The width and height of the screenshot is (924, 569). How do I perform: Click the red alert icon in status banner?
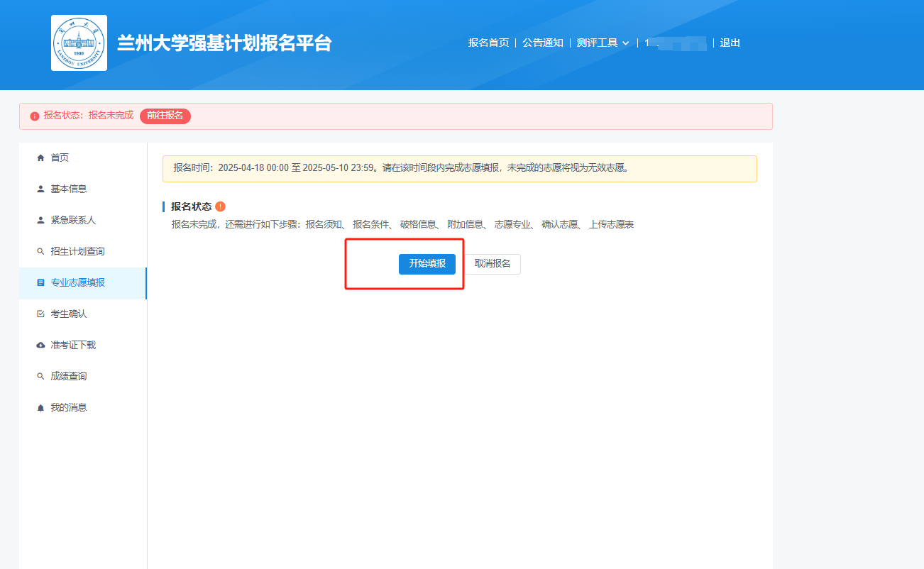[35, 116]
